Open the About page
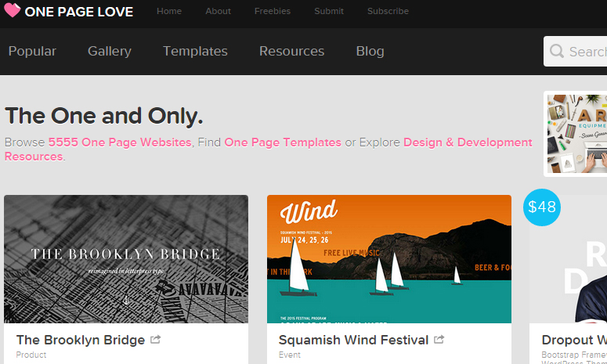 pyautogui.click(x=218, y=11)
